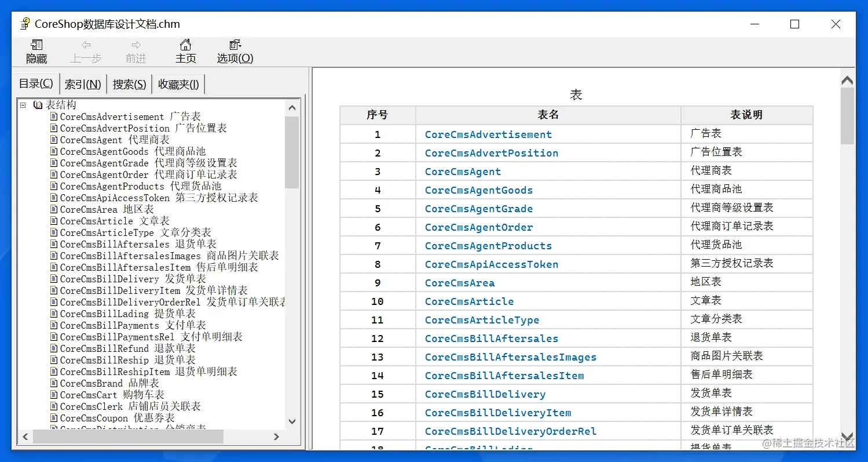The image size is (868, 462).
Task: Maximize the CHM viewer window
Action: click(x=794, y=24)
